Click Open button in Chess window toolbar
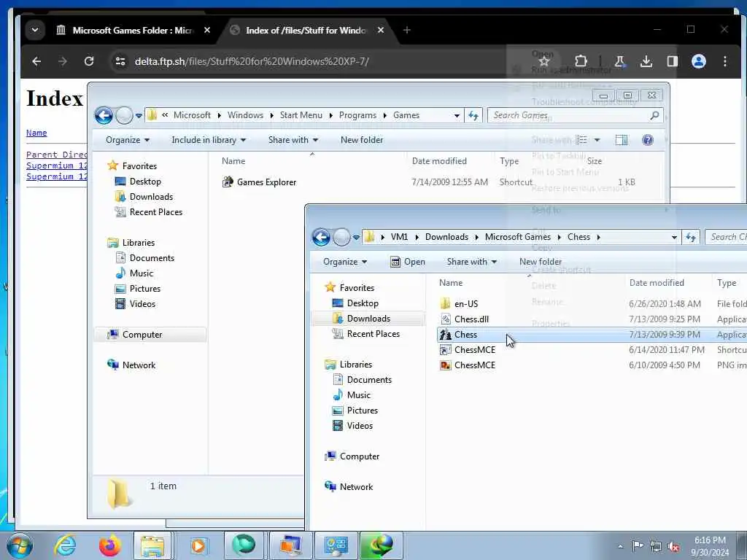Image resolution: width=747 pixels, height=560 pixels. [x=408, y=262]
